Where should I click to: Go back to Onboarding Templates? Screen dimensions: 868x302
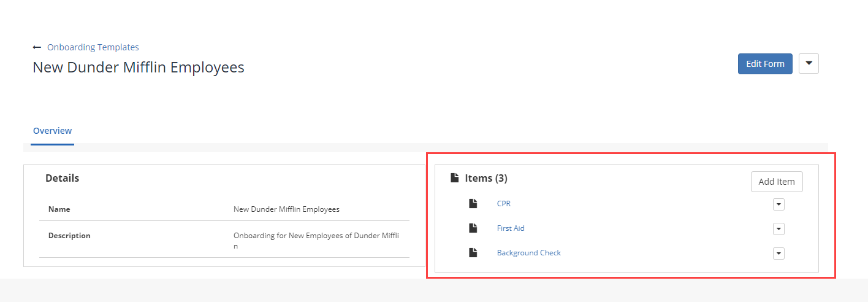(93, 47)
